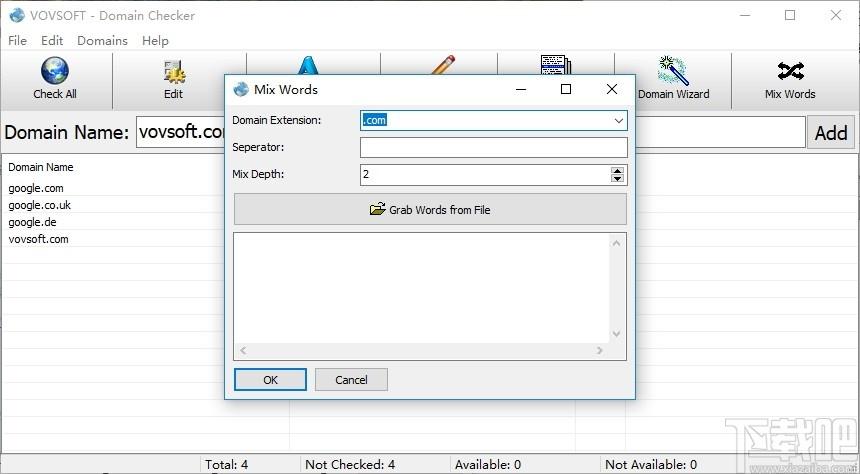Open the Domains menu
860x474 pixels.
point(103,41)
